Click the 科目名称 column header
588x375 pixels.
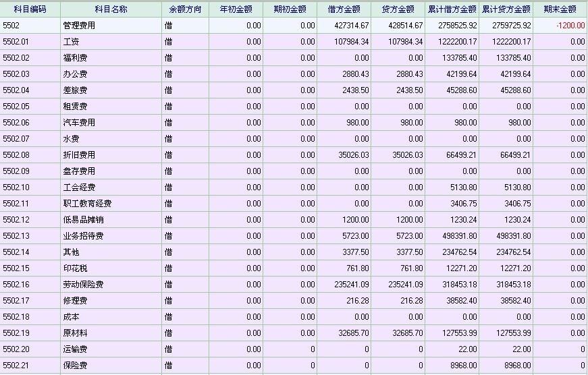coord(111,9)
